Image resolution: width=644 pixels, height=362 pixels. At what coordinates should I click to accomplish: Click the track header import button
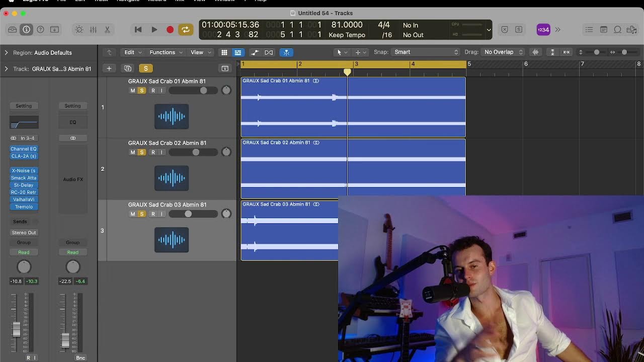(225, 68)
